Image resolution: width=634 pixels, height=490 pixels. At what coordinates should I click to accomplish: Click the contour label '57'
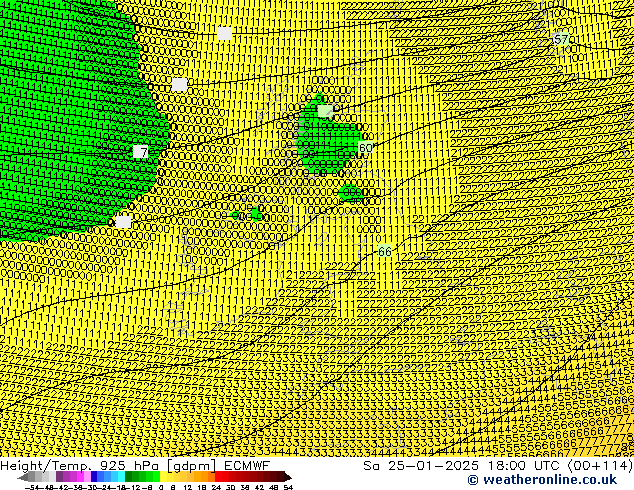click(561, 39)
